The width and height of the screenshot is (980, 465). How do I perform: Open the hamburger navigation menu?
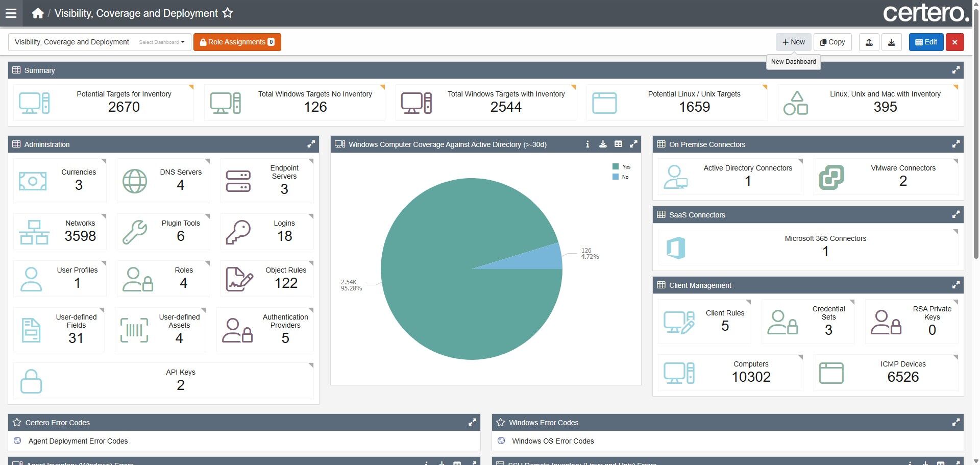(x=11, y=13)
